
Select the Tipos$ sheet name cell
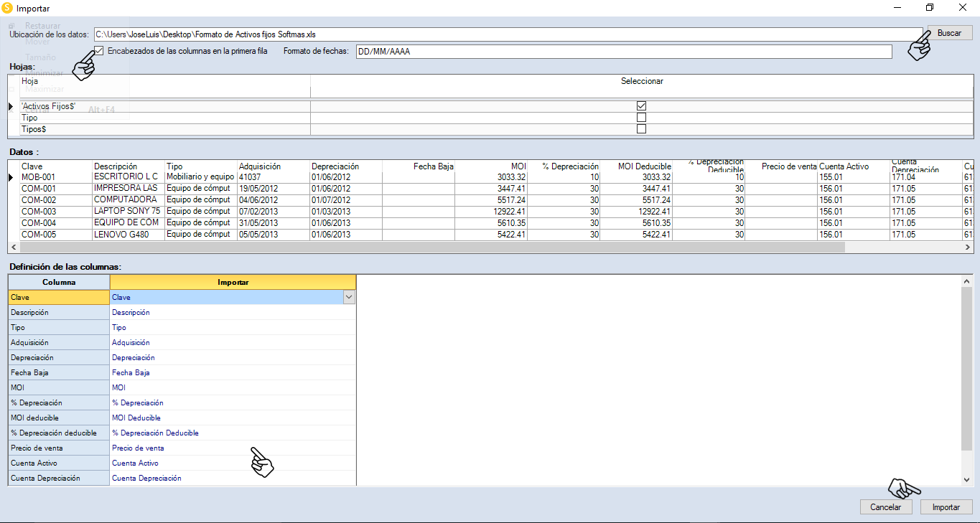165,129
